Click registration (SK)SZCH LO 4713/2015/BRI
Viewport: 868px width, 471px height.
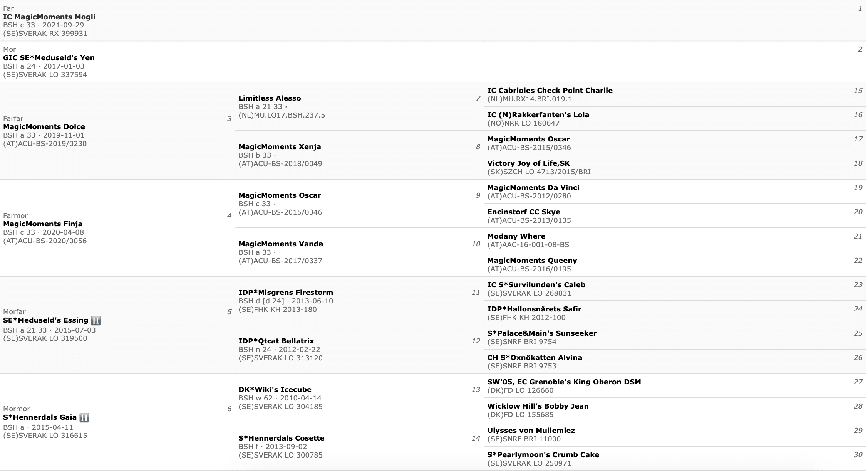coord(539,172)
